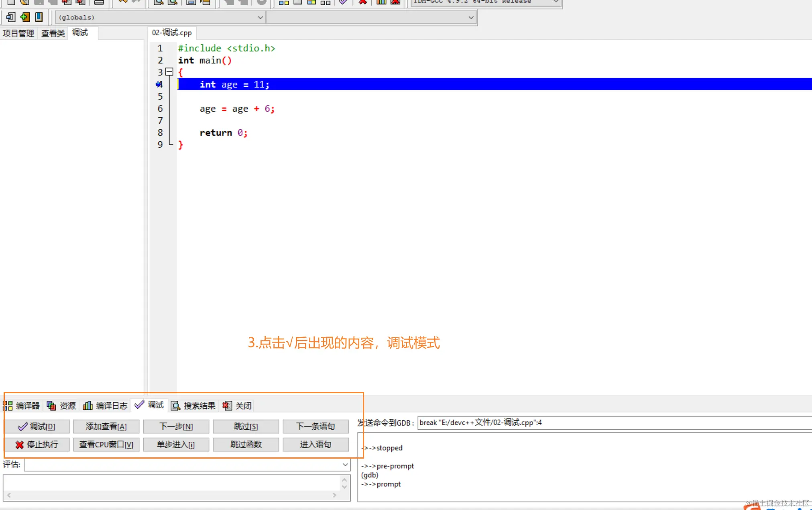Select the 02-调试.cpp editor tab
Image resolution: width=812 pixels, height=510 pixels.
click(x=172, y=33)
